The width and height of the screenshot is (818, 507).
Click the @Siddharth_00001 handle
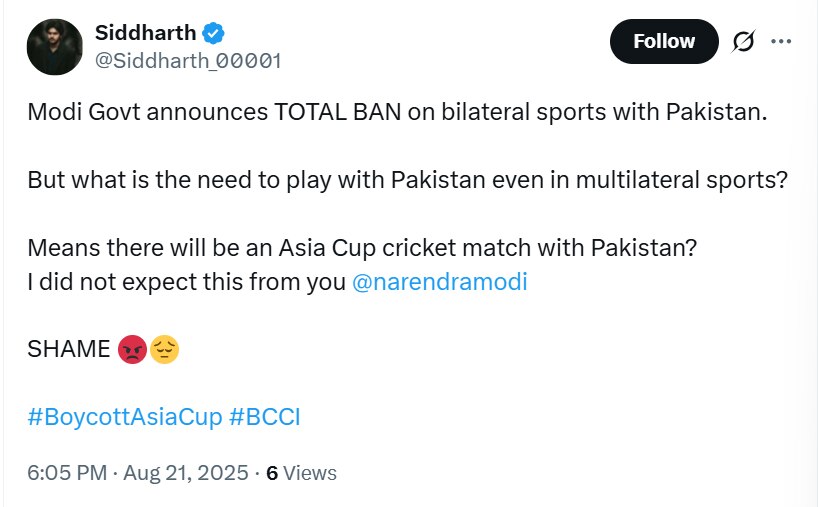tap(187, 61)
